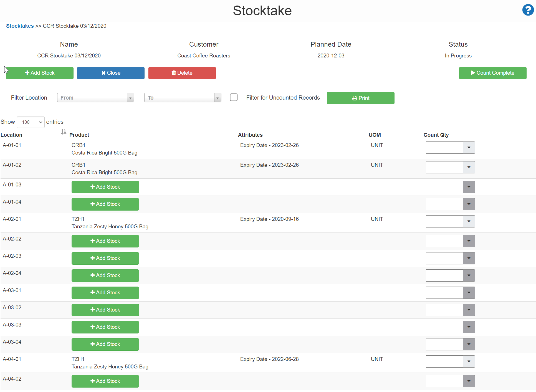Click Count Complete play button
This screenshot has height=392, width=536.
click(x=492, y=73)
